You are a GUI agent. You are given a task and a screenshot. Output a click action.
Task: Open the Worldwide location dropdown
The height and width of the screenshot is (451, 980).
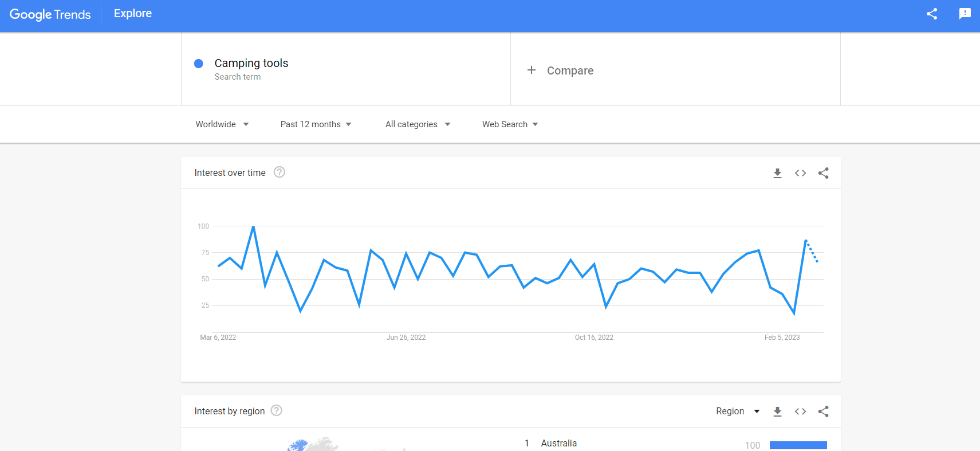(x=222, y=124)
